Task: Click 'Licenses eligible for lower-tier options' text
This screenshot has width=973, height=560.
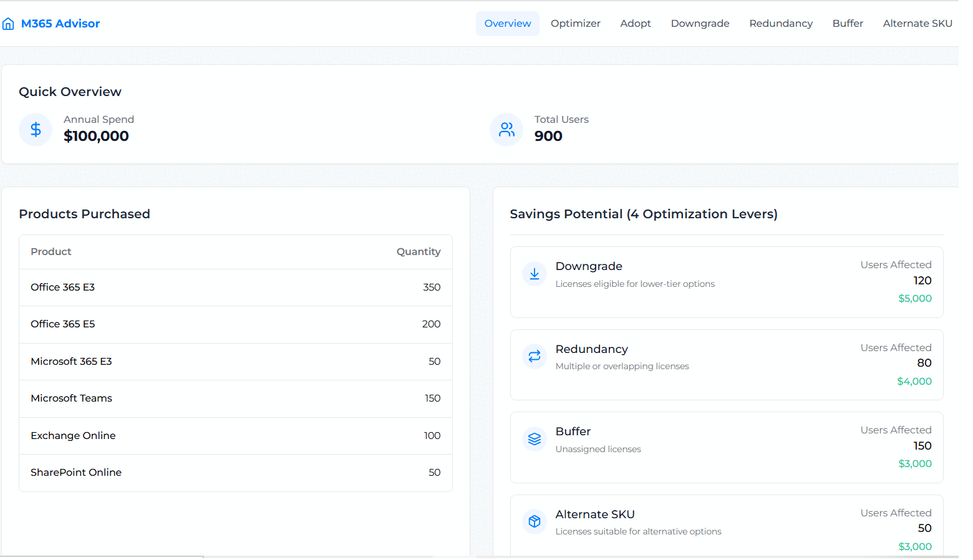Action: (x=635, y=284)
